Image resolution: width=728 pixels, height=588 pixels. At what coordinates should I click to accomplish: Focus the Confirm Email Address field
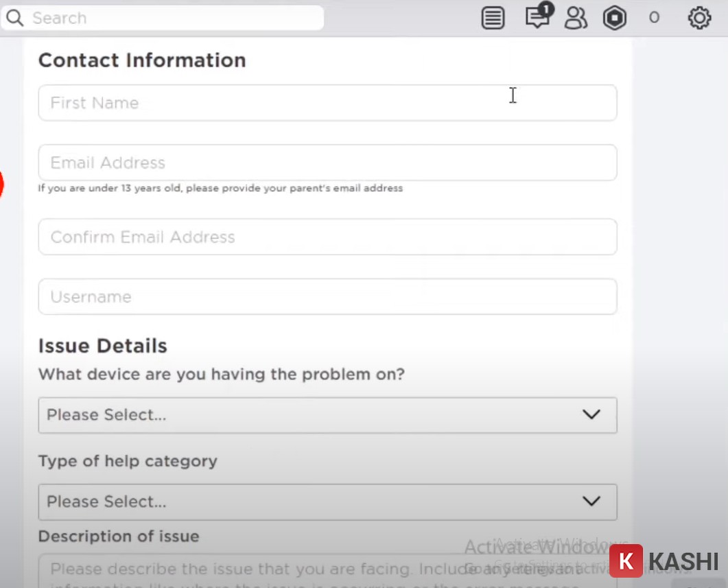click(327, 237)
